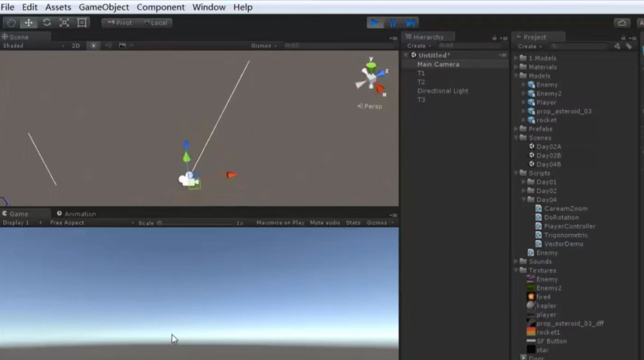Select the Rect transform tool
This screenshot has width=644, height=360.
pos(82,23)
